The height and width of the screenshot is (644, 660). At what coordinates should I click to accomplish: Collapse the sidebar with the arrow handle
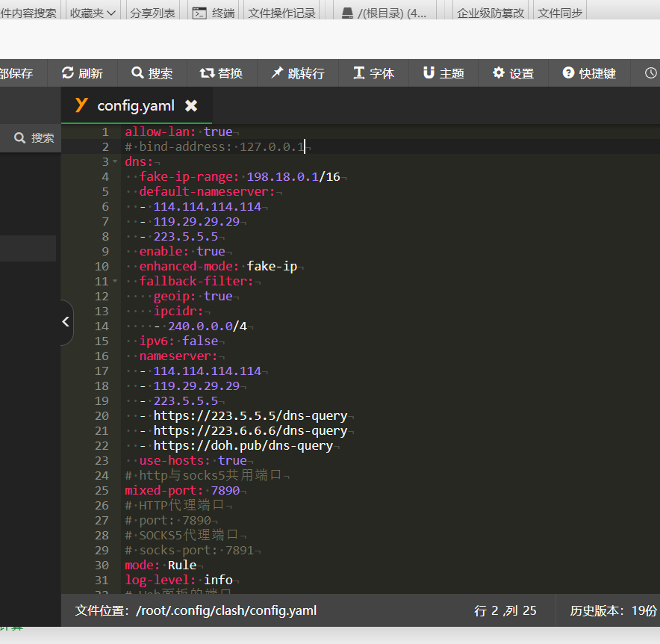(66, 322)
